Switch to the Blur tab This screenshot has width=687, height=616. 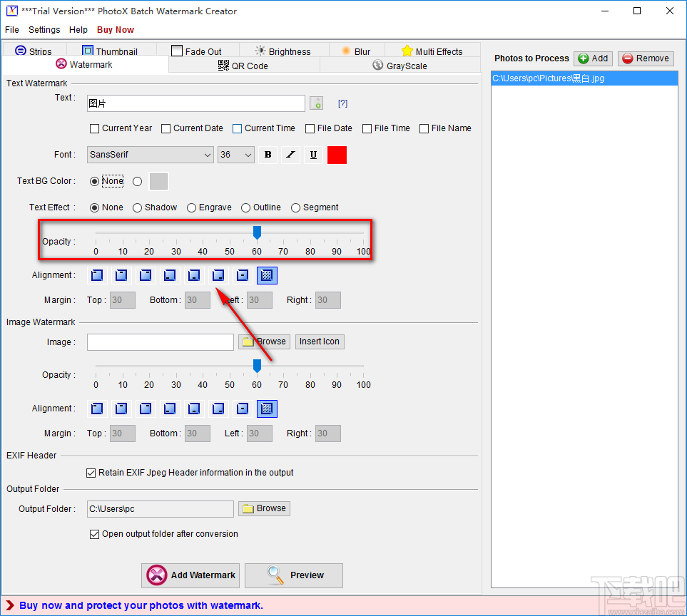(356, 51)
